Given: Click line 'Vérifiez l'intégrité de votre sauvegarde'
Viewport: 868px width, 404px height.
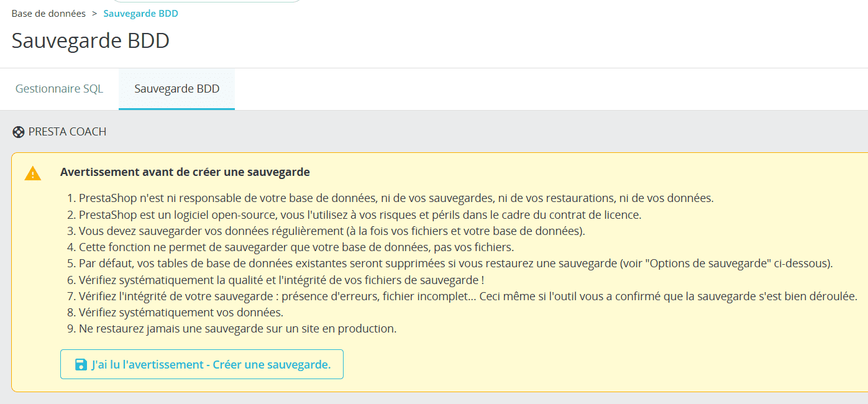Looking at the screenshot, I should pyautogui.click(x=468, y=296).
